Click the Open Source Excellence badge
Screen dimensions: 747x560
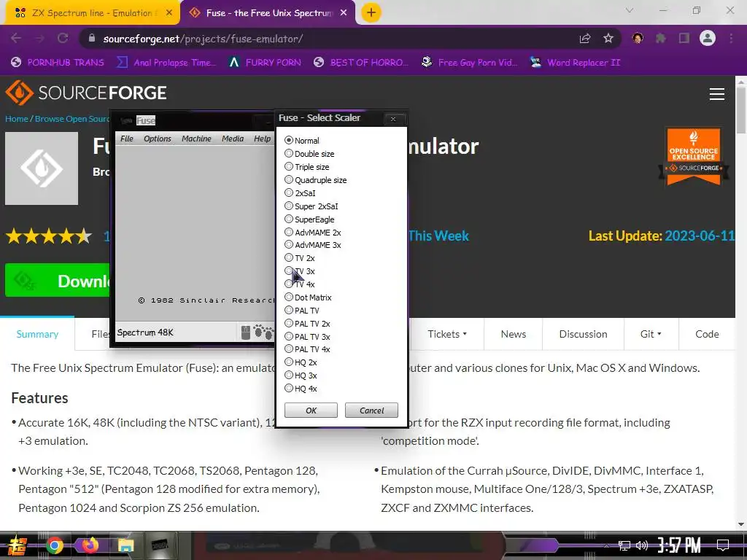(x=694, y=156)
